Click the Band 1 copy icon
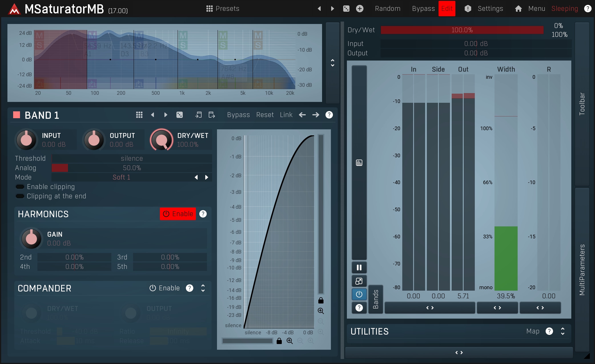 tap(198, 115)
